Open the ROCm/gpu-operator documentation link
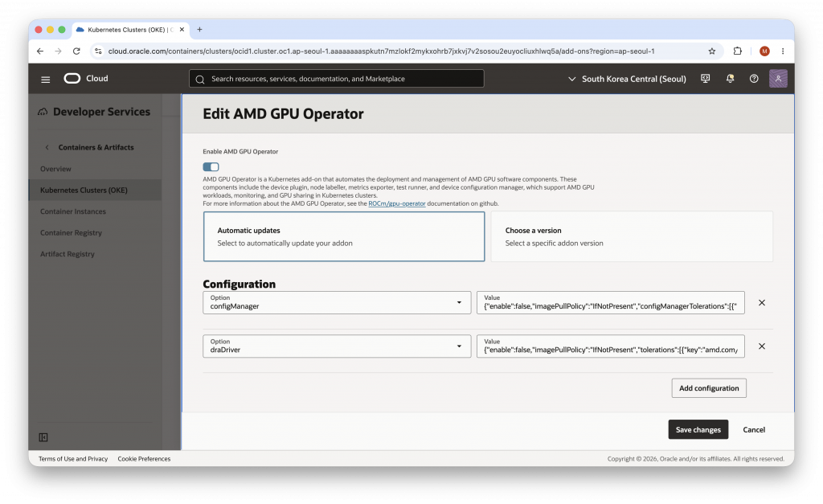This screenshot has width=823, height=504. click(x=397, y=203)
